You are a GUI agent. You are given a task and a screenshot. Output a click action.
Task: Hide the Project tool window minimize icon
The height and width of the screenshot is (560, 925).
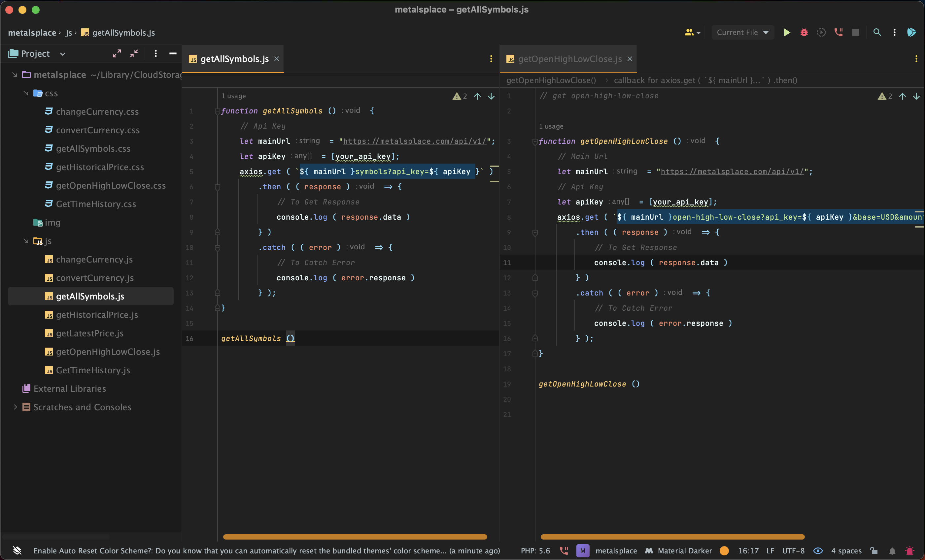click(x=173, y=54)
